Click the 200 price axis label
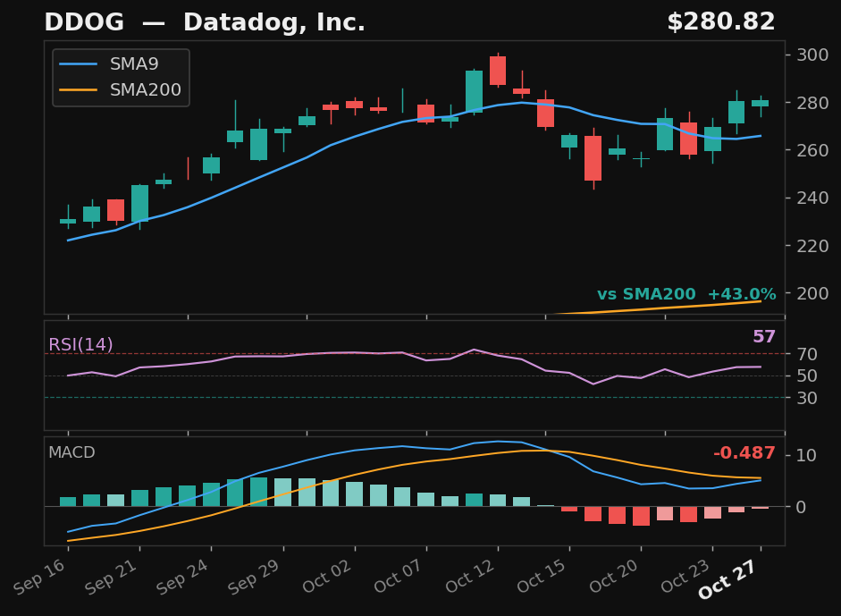 tap(812, 293)
